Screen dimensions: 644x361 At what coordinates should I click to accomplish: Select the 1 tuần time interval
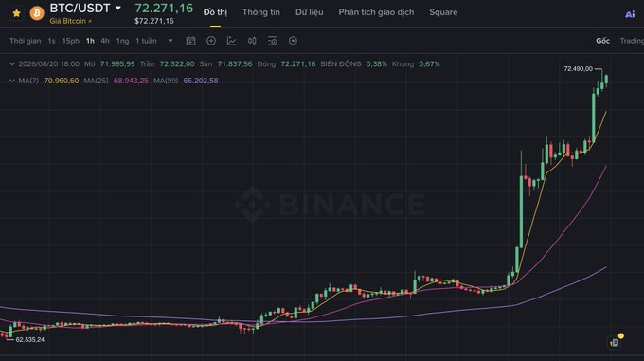click(146, 41)
